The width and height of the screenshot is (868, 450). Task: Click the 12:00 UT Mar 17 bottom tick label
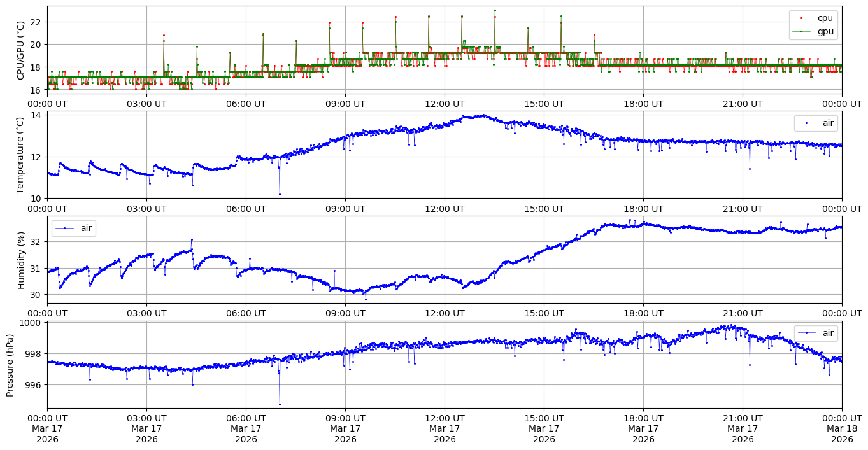(x=445, y=428)
